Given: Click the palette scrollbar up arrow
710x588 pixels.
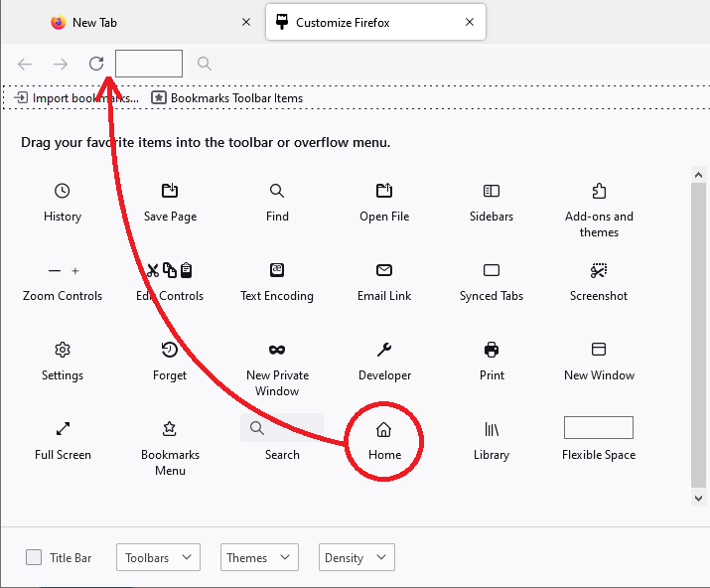Looking at the screenshot, I should pos(698,175).
